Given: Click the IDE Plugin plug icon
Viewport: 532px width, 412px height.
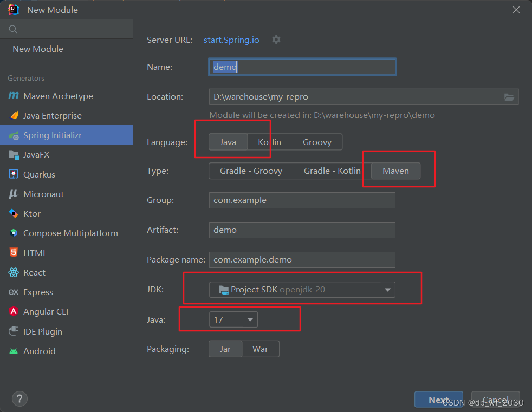Looking at the screenshot, I should click(14, 331).
